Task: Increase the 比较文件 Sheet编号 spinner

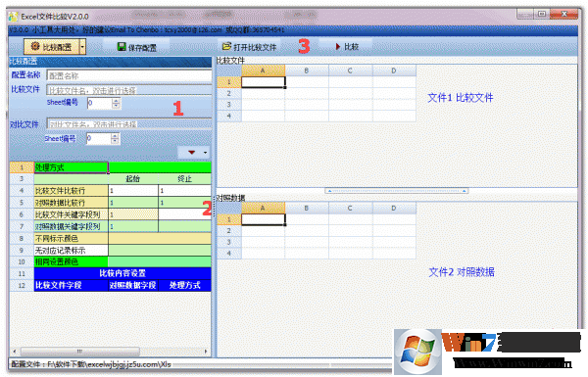Action: point(116,101)
